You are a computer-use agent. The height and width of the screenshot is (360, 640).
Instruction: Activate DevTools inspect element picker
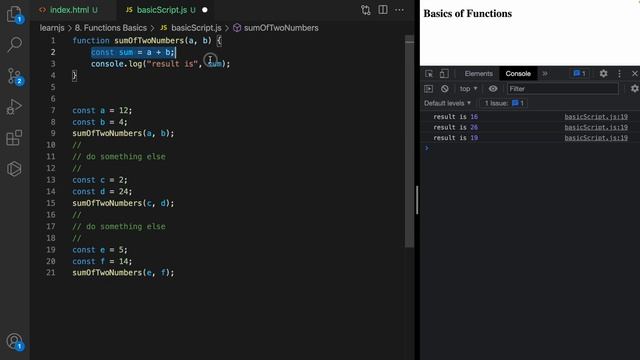coord(429,74)
